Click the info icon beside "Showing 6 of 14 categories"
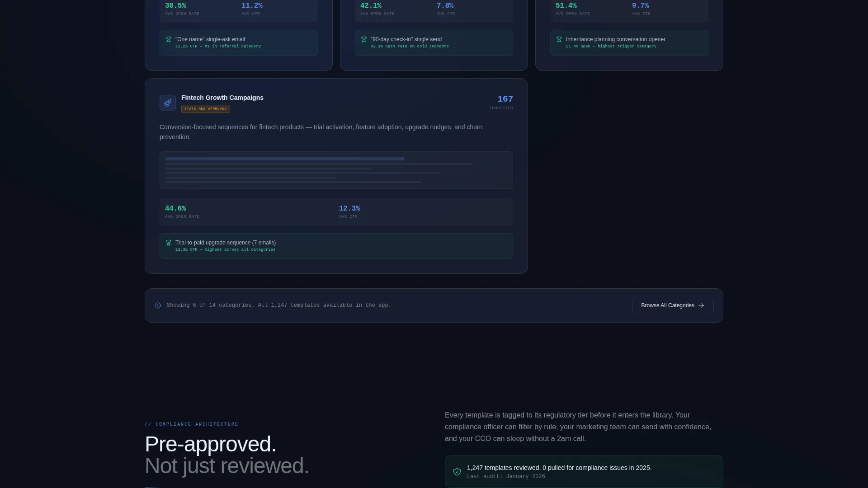 pos(158,305)
